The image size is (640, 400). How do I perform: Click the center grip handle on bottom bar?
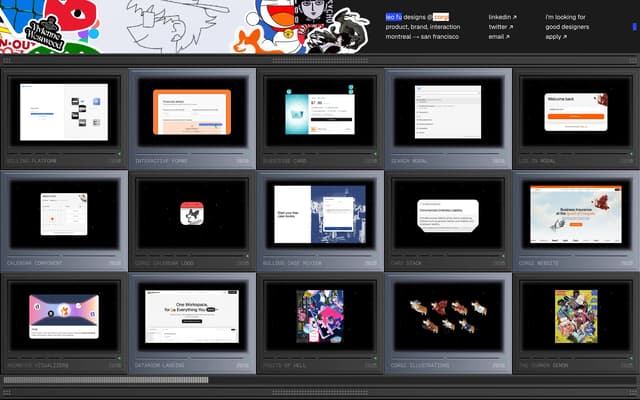point(320,393)
